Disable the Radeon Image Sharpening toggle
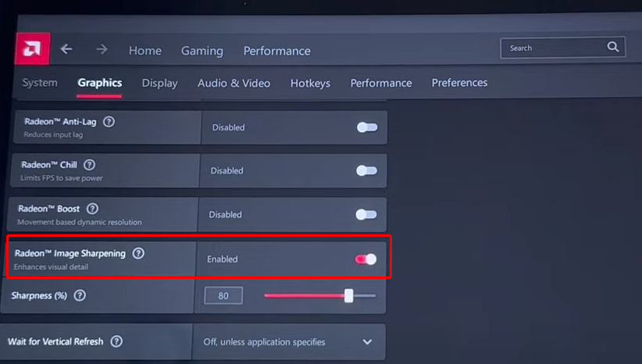The height and width of the screenshot is (364, 642). [x=366, y=259]
